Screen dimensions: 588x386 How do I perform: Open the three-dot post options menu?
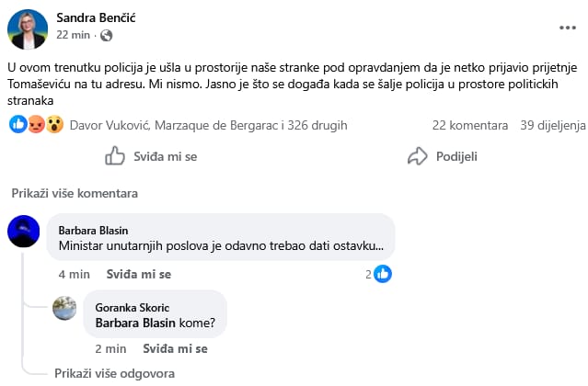[x=567, y=28]
